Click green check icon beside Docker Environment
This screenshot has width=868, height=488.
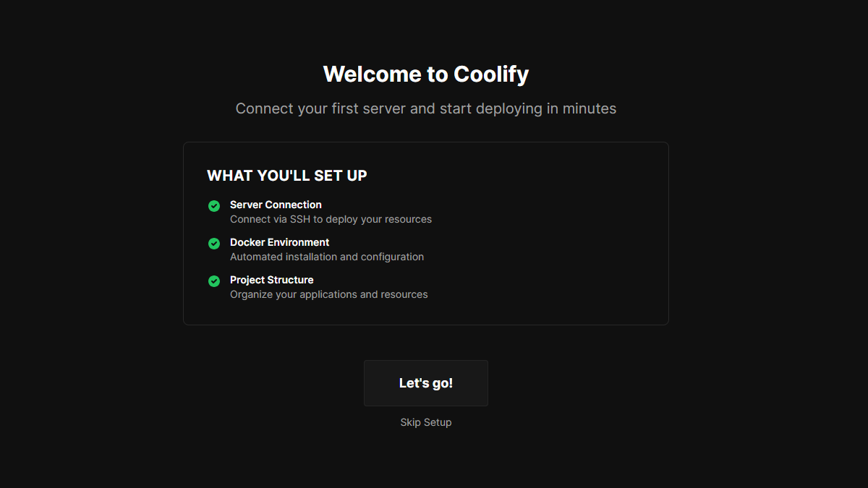[214, 244]
